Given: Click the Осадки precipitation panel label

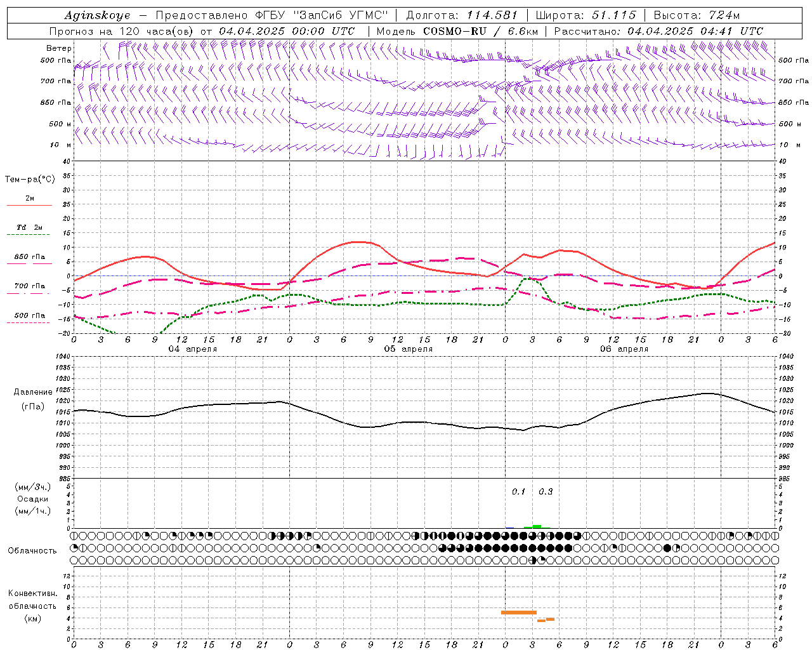Looking at the screenshot, I should 33,499.
